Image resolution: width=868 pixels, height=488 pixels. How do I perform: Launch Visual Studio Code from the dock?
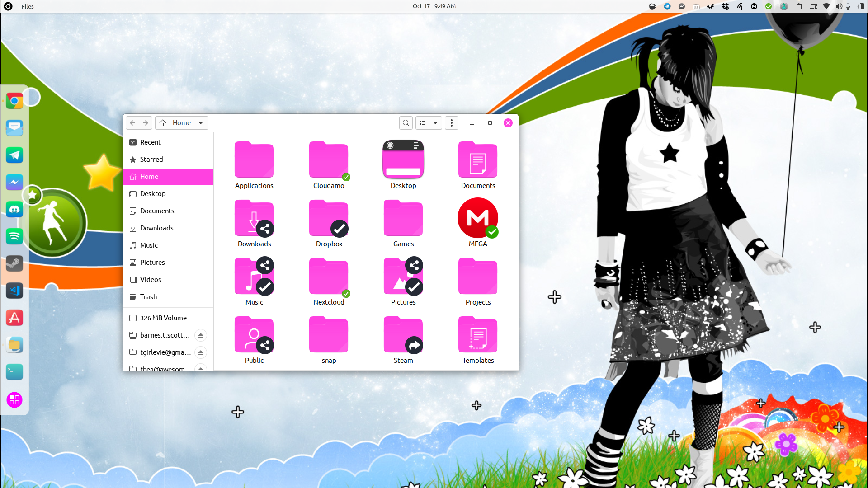click(14, 291)
